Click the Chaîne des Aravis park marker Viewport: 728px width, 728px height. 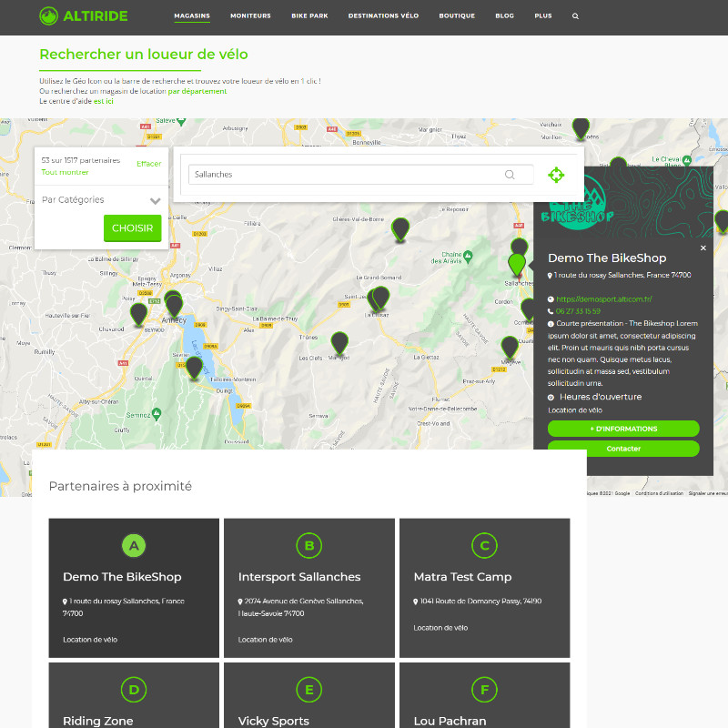(x=468, y=256)
